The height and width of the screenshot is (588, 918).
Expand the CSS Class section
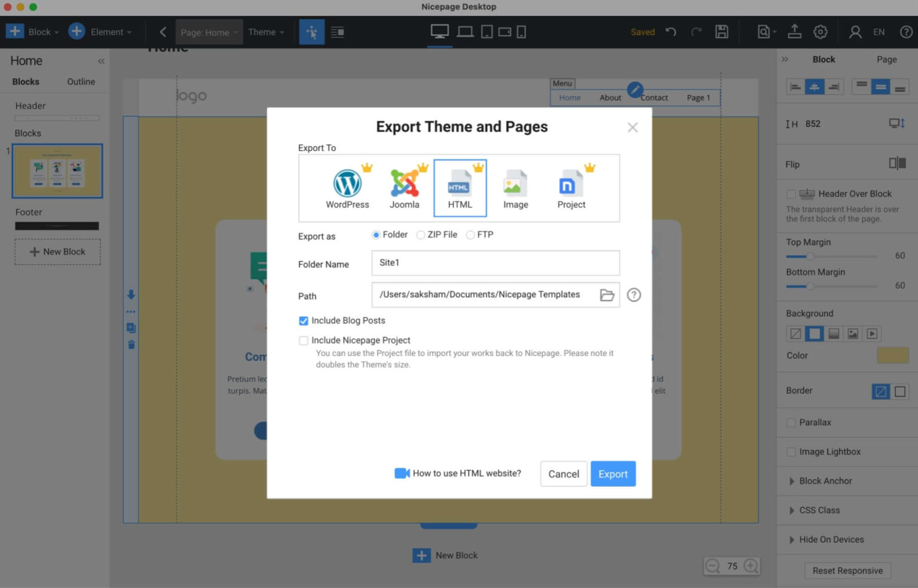(x=819, y=510)
